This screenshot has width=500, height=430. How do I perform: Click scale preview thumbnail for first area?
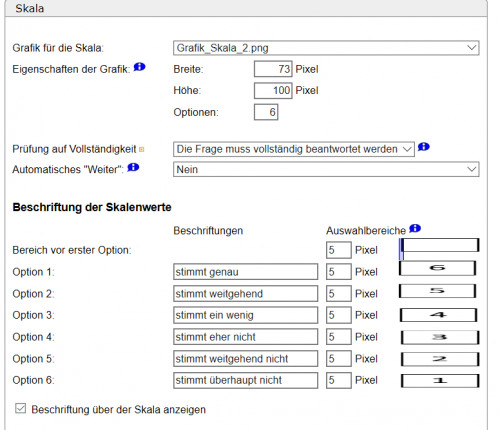tap(439, 246)
